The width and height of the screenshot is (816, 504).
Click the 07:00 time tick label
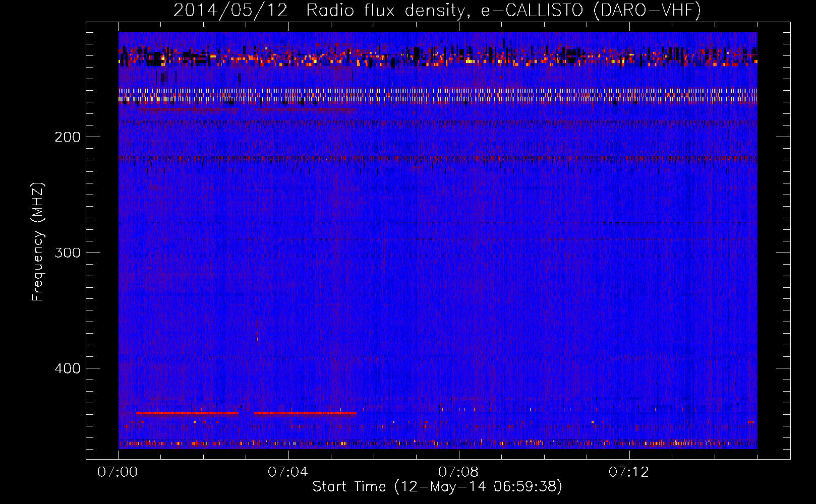(x=118, y=472)
